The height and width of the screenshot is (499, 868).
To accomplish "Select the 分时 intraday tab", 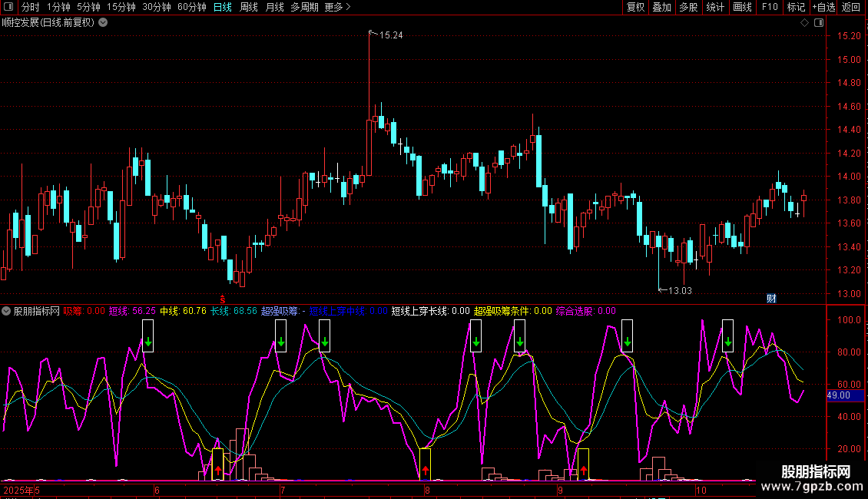I will point(31,7).
